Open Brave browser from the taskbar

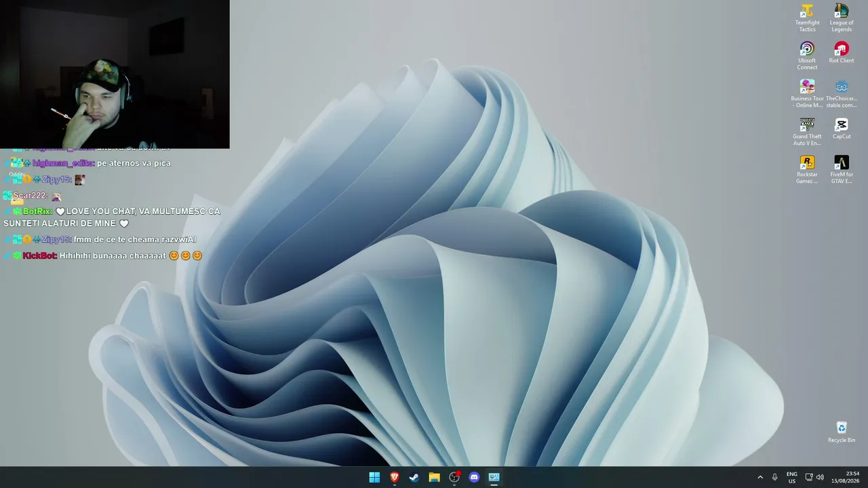tap(394, 477)
